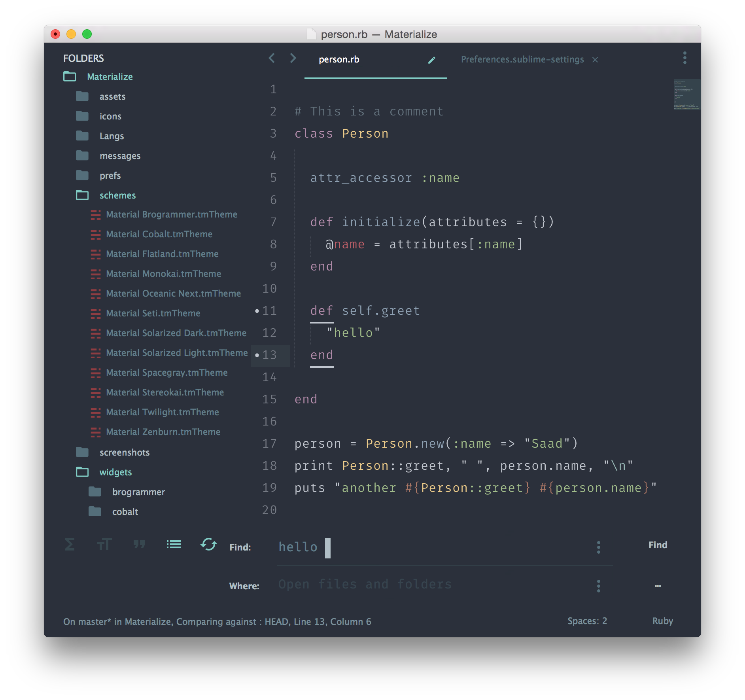Click the Where browse ellipsis button

[x=658, y=586]
